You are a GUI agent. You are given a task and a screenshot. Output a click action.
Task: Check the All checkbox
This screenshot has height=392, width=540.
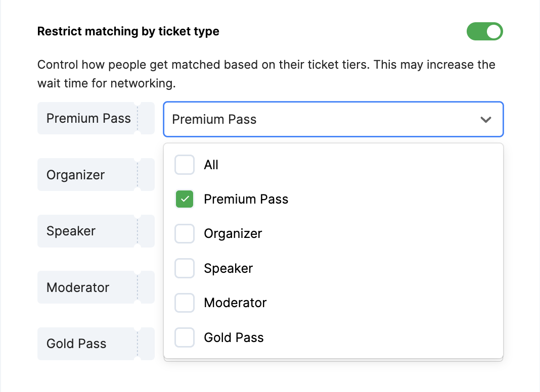click(185, 165)
